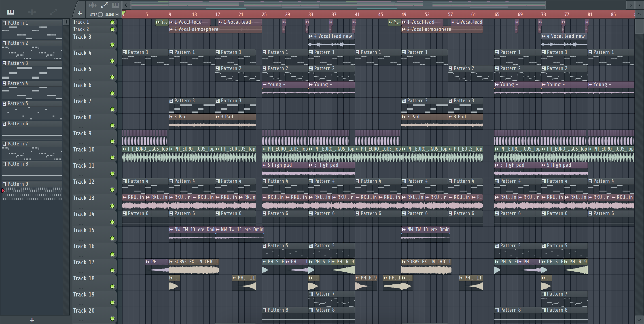Mute Track 2 with its green light
The height and width of the screenshot is (324, 644).
click(x=112, y=30)
